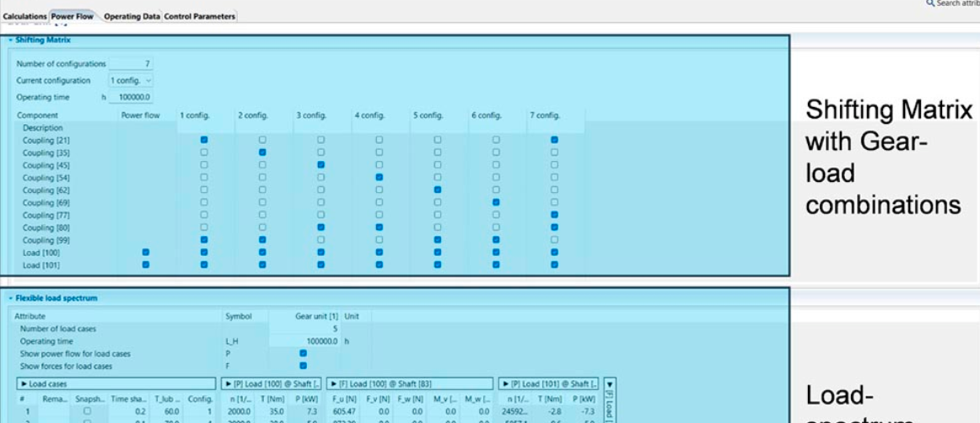This screenshot has width=980, height=423.
Task: Switch to the Calculations tab
Action: tap(24, 16)
